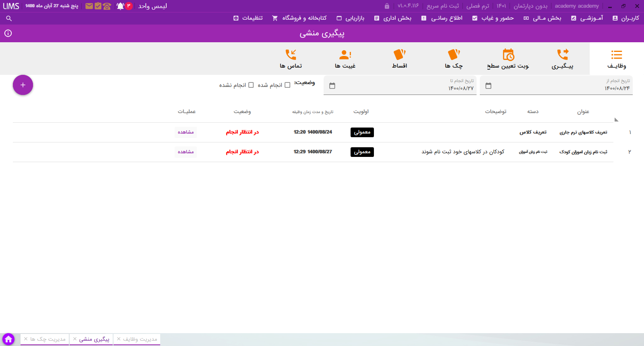This screenshot has height=346, width=644.
Task: Click مشاهده for ثبت نام زبان اموزان کودک row
Action: tap(186, 152)
